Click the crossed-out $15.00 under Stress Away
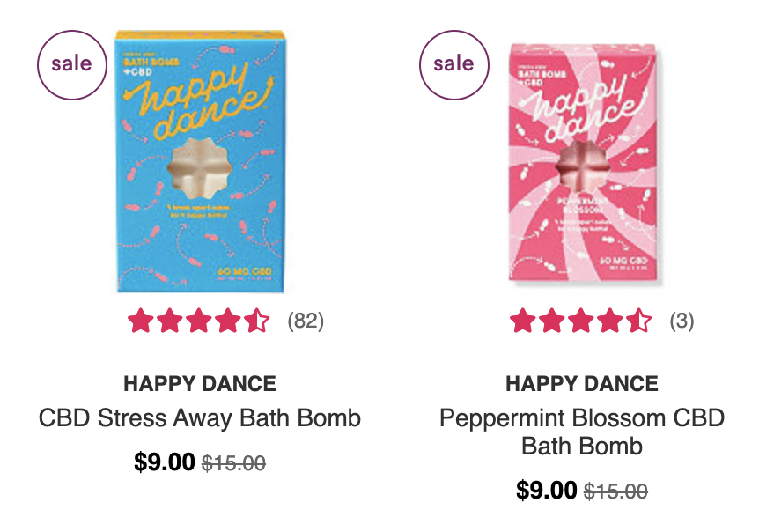Viewport: 759px width, 532px height. [x=234, y=463]
